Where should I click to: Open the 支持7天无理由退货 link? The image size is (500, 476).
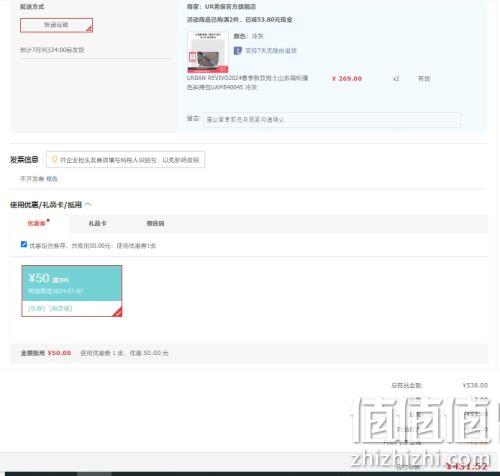271,51
